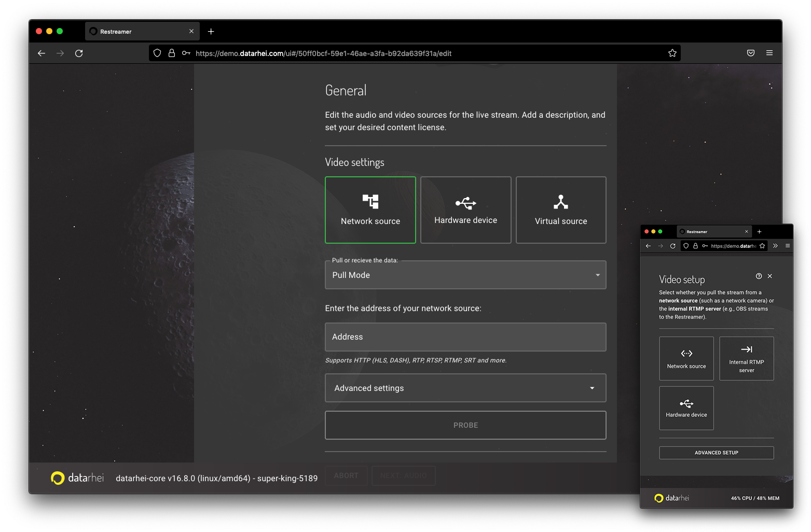Pick Network source in the Video setup popup
Image resolution: width=811 pixels, height=532 pixels.
[x=686, y=358]
